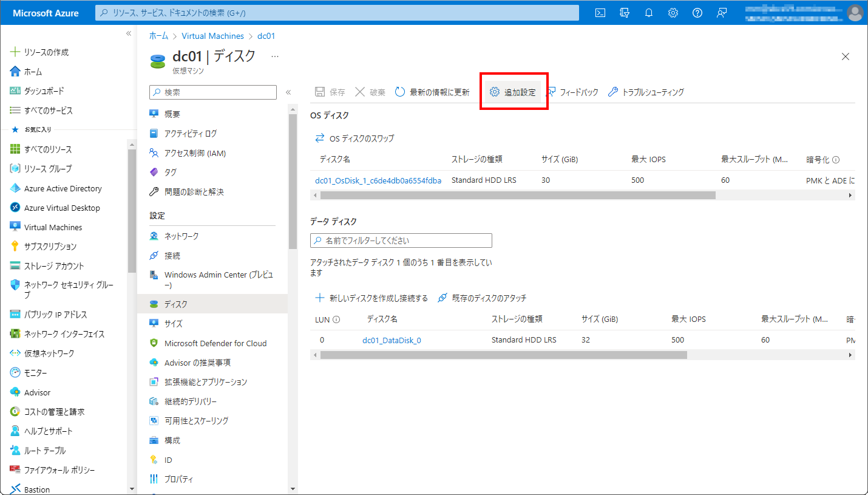
Task: Open すべてのリソース grid icon
Action: coord(16,149)
